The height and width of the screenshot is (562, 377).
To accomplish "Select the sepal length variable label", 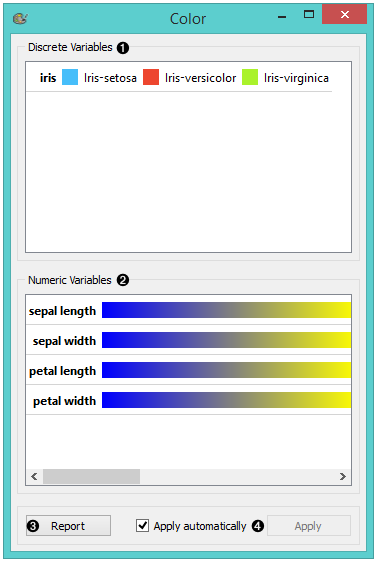I will (62, 311).
